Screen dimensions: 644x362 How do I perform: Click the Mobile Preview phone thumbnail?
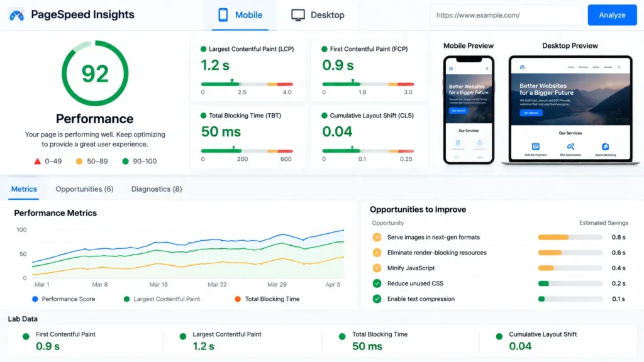click(469, 110)
